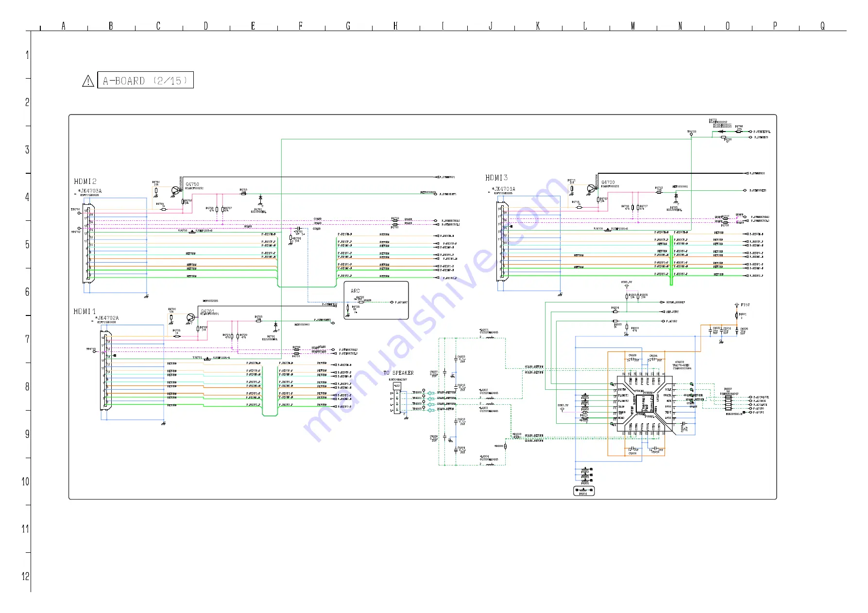
Task: Click the A-BOARD (2/15) title box
Action: [x=145, y=80]
